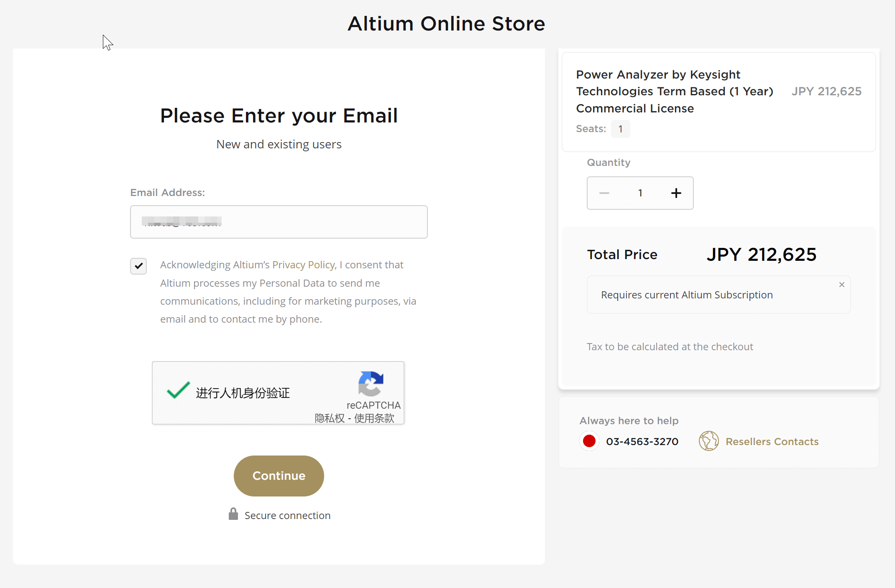Click the Altium Online Store heading
Viewport: 895px width, 588px height.
click(x=446, y=24)
